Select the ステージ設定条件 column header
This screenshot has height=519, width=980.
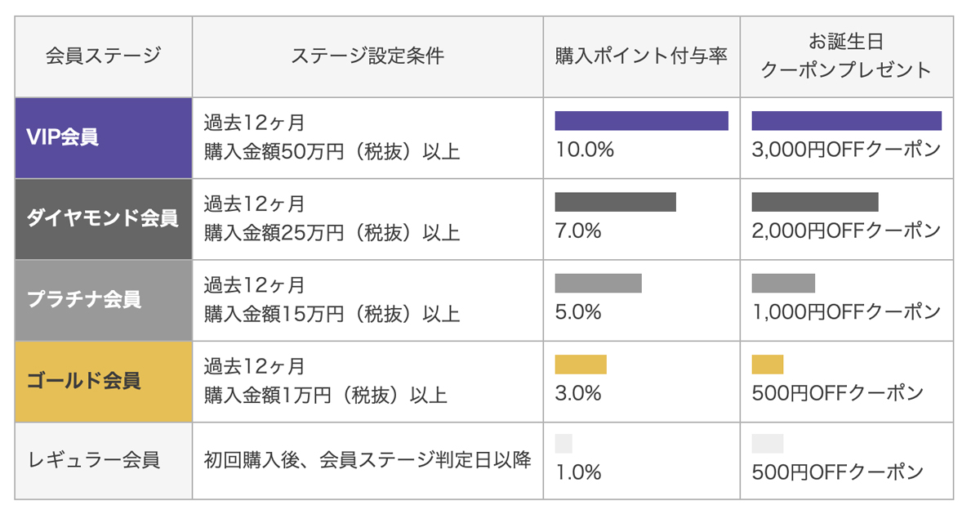(367, 56)
